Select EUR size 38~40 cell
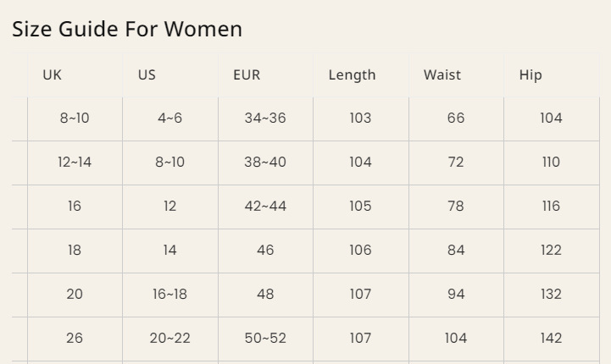611x364 pixels. [x=265, y=162]
